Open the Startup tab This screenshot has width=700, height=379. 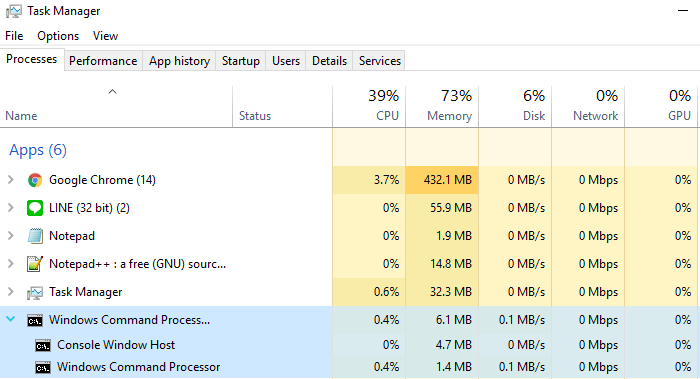(241, 61)
